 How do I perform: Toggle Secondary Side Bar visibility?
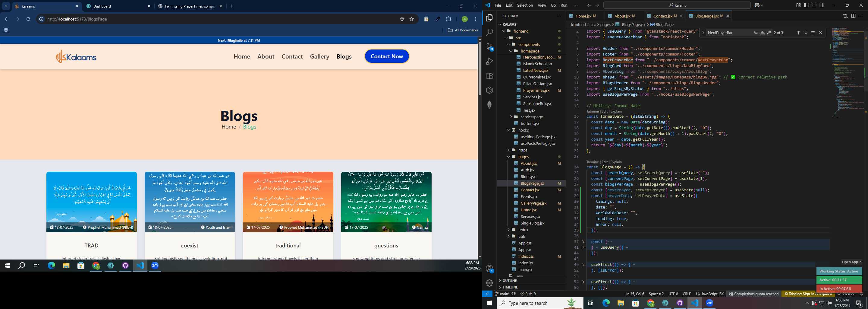point(822,5)
